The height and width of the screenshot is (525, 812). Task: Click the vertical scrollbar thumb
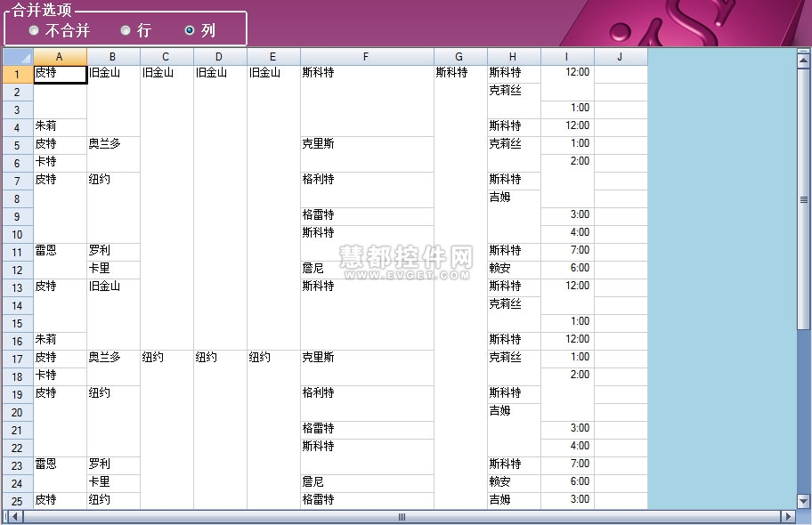(803, 199)
